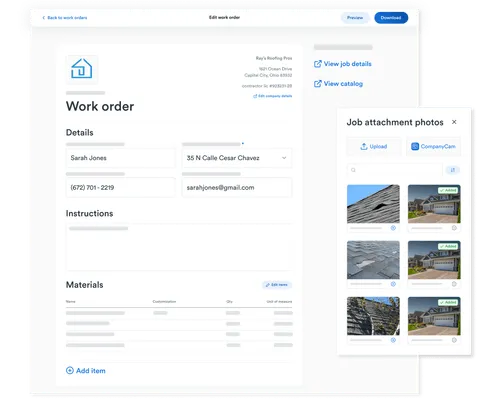
Task: Expand the 35 N Calle Cesar Chavez dropdown
Action: (237, 158)
